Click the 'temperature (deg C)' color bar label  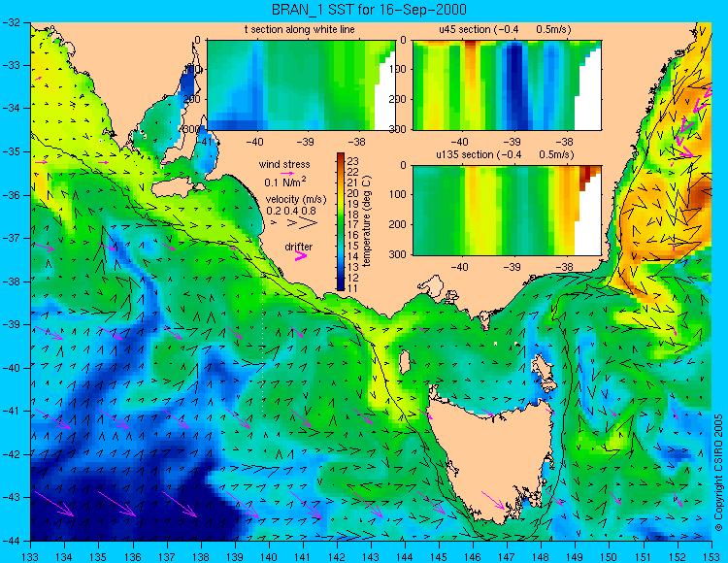point(367,221)
